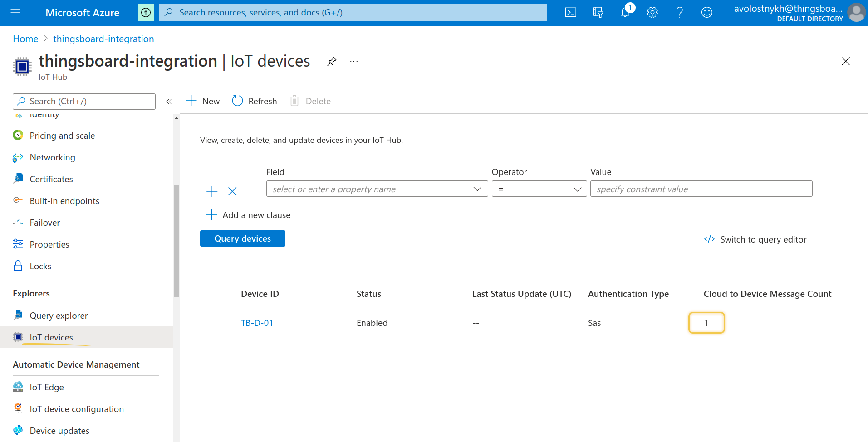Open IoT Edge in the sidebar

47,387
